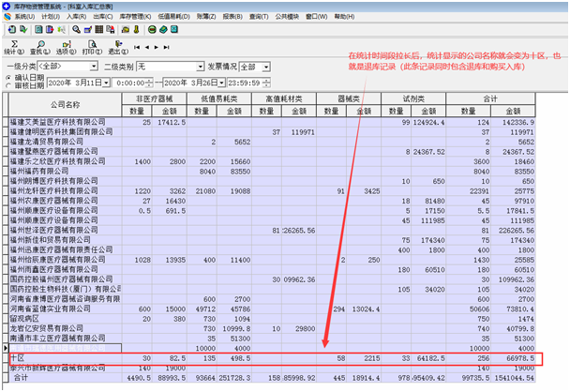The height and width of the screenshot is (392, 570).
Task: Select the row 福建艾美益医疗科技有限公司
Action: point(272,122)
